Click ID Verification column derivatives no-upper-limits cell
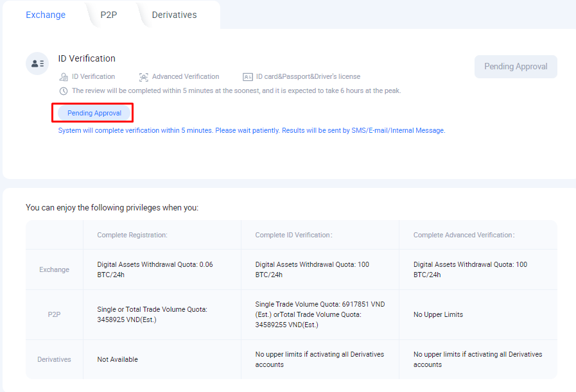The image size is (576, 392). (320, 359)
